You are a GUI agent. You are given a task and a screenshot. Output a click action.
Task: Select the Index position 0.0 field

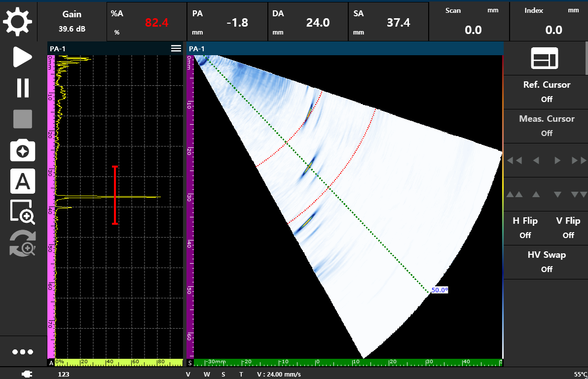coord(549,21)
